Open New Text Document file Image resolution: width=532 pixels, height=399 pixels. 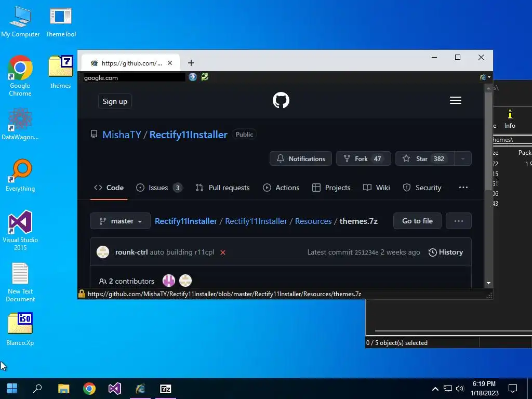click(20, 282)
